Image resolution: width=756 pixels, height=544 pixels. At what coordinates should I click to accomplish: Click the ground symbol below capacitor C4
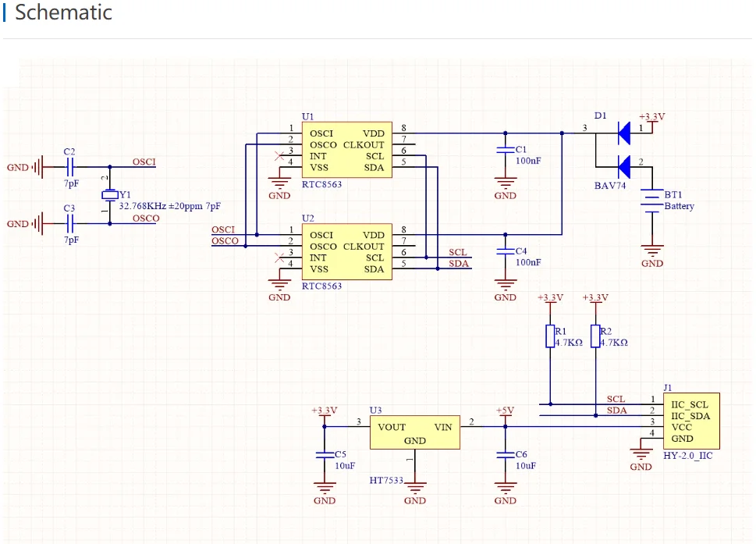point(506,285)
